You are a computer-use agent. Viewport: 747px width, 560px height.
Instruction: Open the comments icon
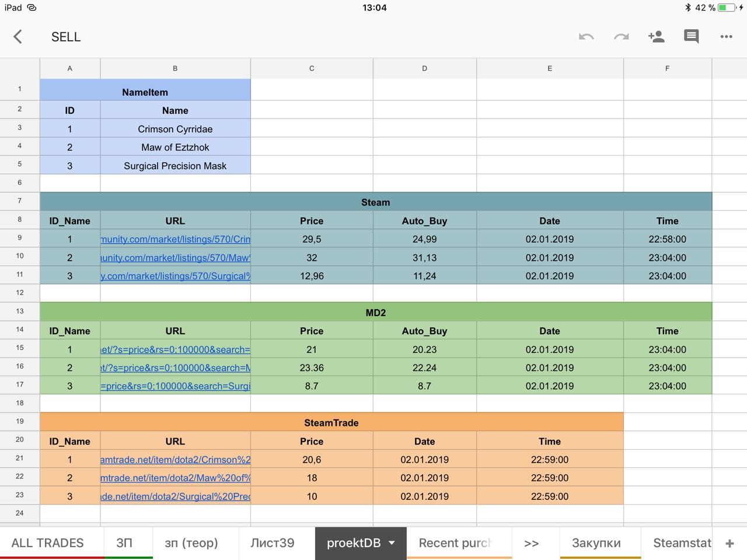point(691,37)
